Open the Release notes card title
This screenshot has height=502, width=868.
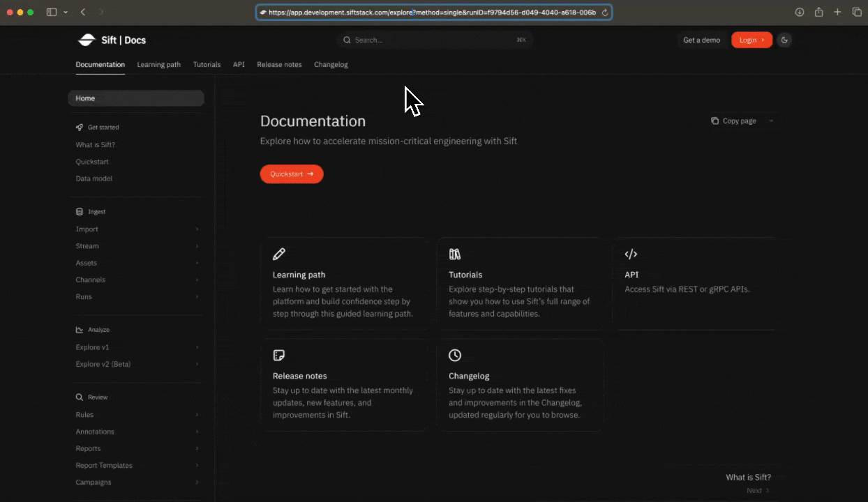point(300,376)
